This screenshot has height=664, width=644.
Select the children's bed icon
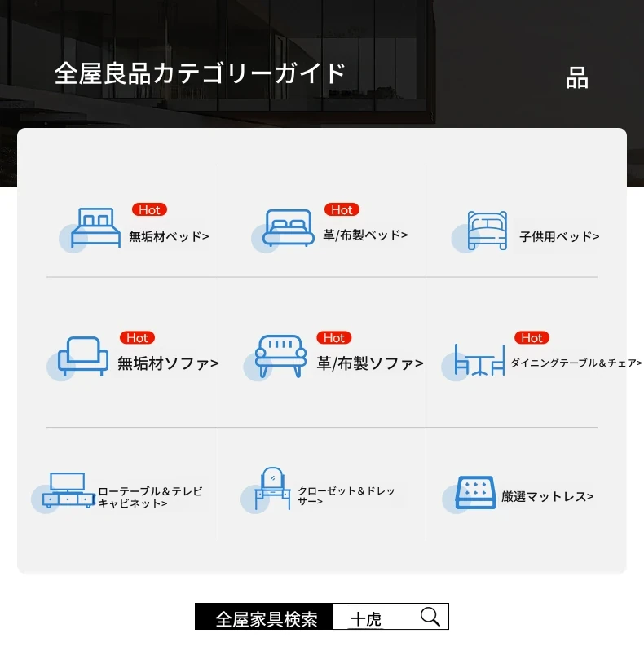(x=487, y=231)
